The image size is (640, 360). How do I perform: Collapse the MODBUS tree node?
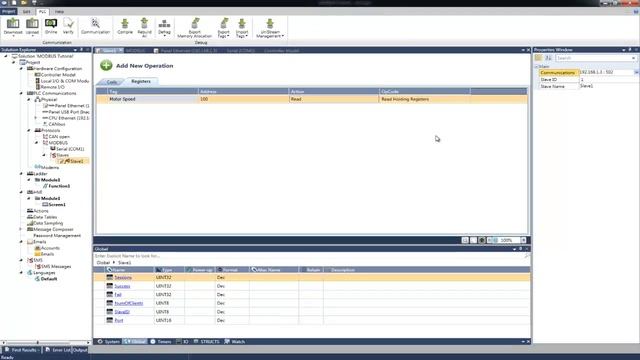[36, 143]
